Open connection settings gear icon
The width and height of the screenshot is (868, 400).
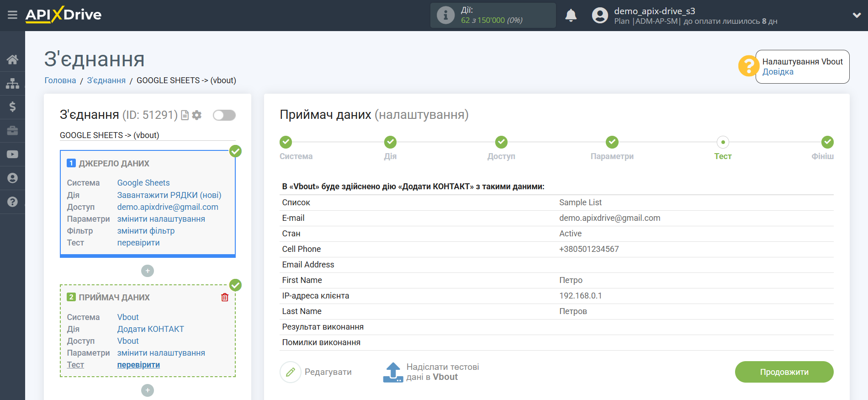pos(197,115)
